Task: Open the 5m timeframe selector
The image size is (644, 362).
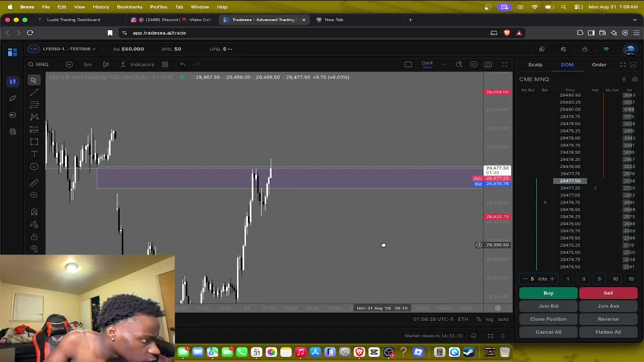Action: coord(88,64)
